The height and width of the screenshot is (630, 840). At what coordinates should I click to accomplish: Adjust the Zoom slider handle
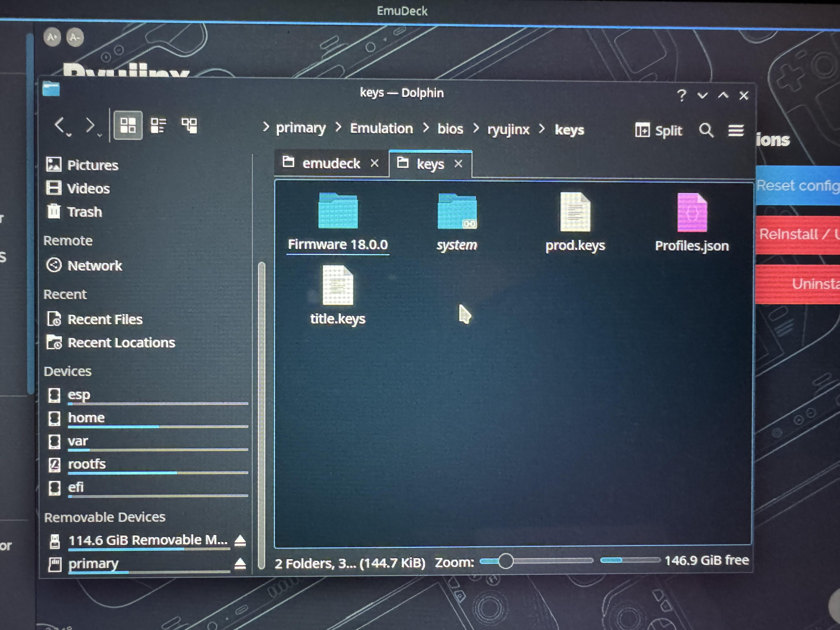point(506,561)
